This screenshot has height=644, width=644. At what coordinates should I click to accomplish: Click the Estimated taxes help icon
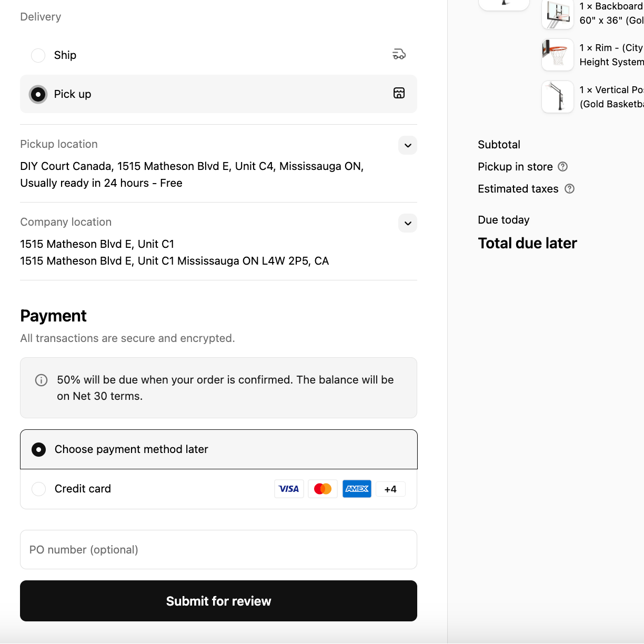click(569, 189)
